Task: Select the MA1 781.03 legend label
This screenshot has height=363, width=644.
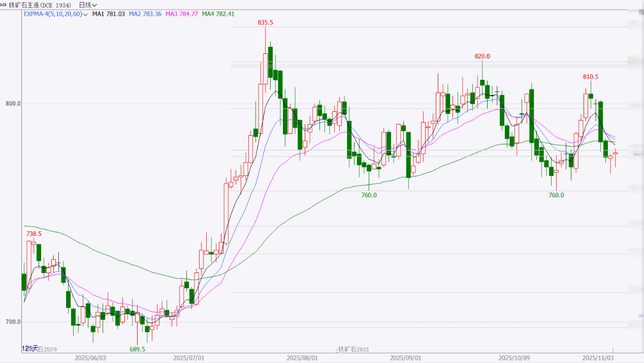Action: point(109,14)
